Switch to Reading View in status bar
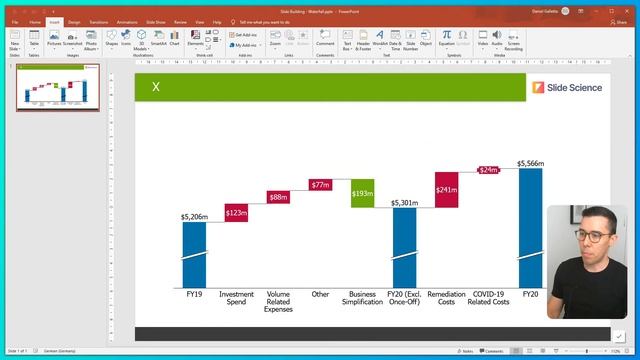 click(x=542, y=351)
